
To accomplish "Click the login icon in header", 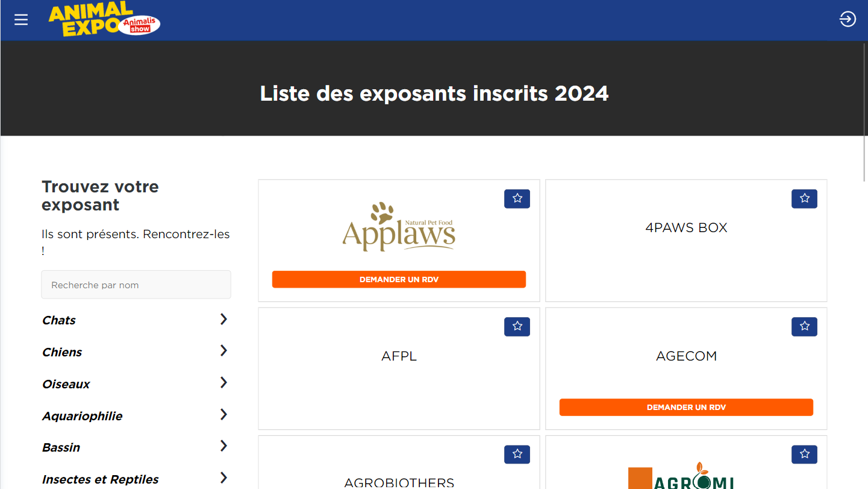I will 848,19.
